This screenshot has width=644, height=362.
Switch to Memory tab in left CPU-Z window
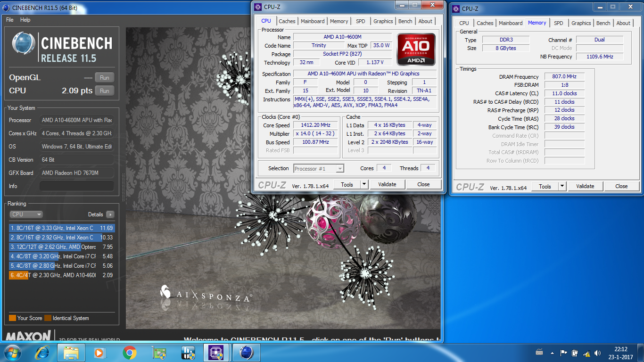pyautogui.click(x=339, y=21)
